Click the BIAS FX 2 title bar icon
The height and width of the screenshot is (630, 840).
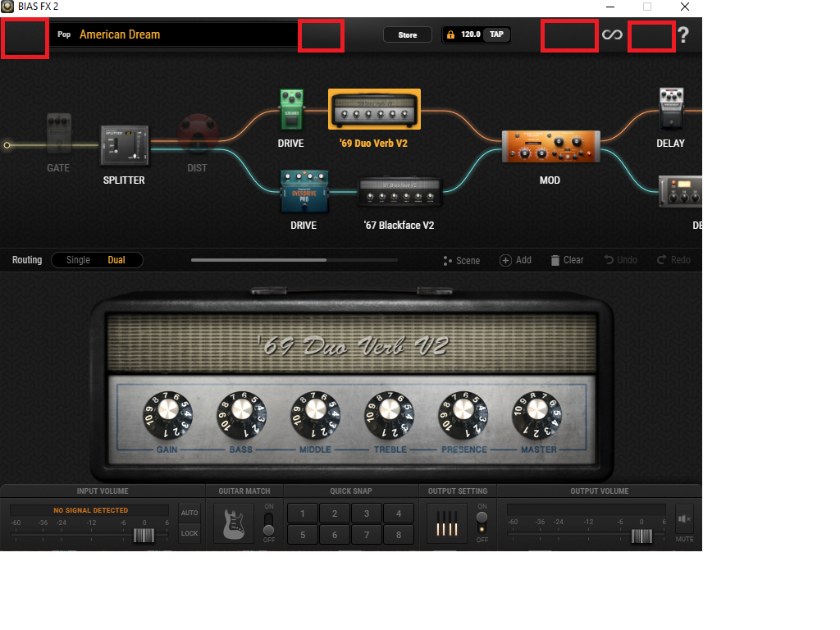[x=7, y=7]
